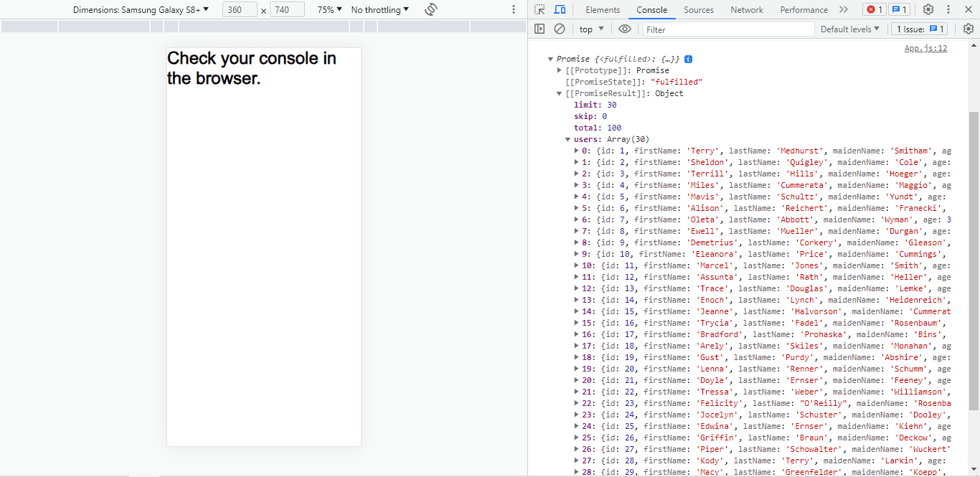
Task: Click the 1 Issue button
Action: coord(920,29)
